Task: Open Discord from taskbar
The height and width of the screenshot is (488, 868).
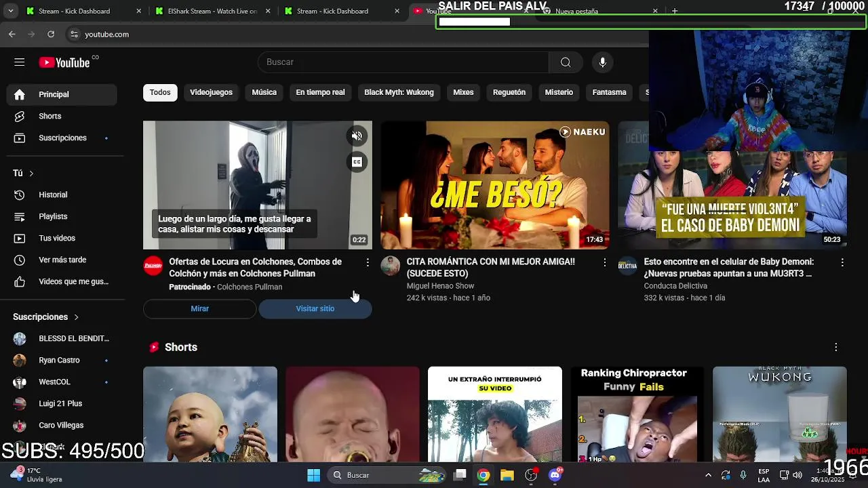Action: 555,475
